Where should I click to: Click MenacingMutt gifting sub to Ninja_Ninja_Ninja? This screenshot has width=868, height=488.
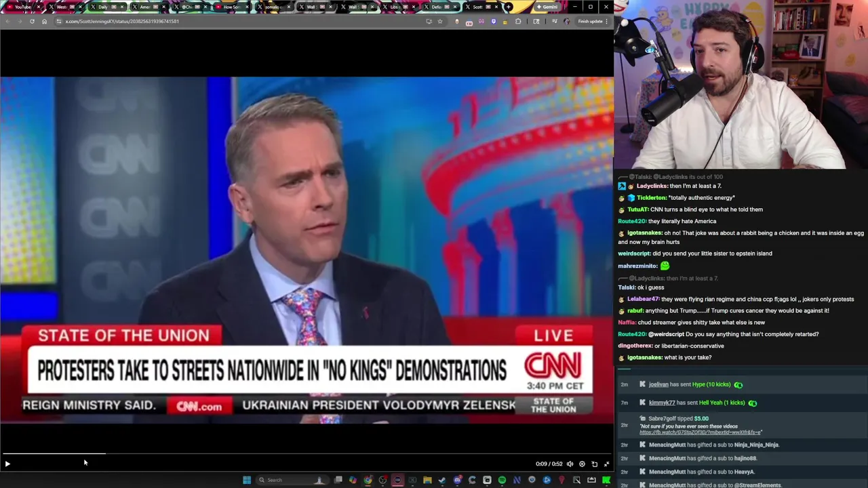pyautogui.click(x=714, y=445)
